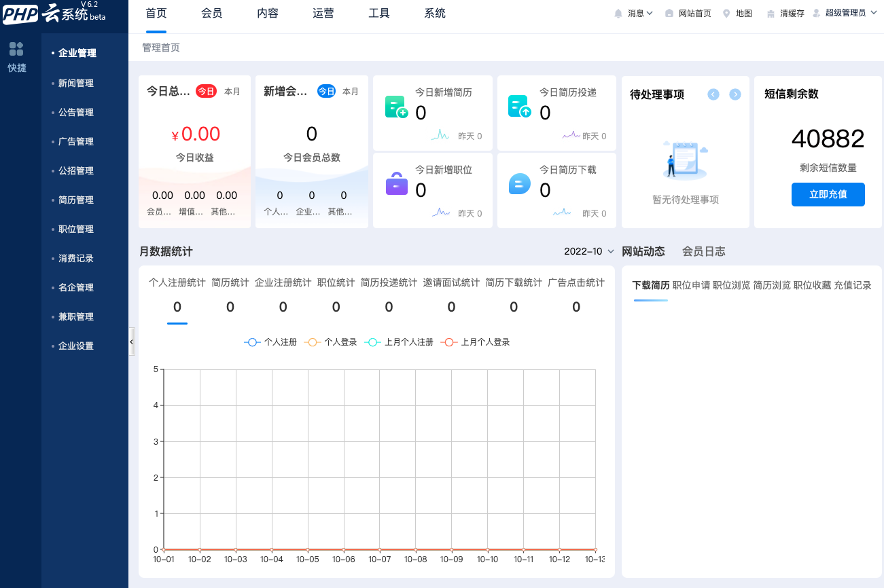
Task: Click the 今日新增简历 green resume icon
Action: coord(396,107)
